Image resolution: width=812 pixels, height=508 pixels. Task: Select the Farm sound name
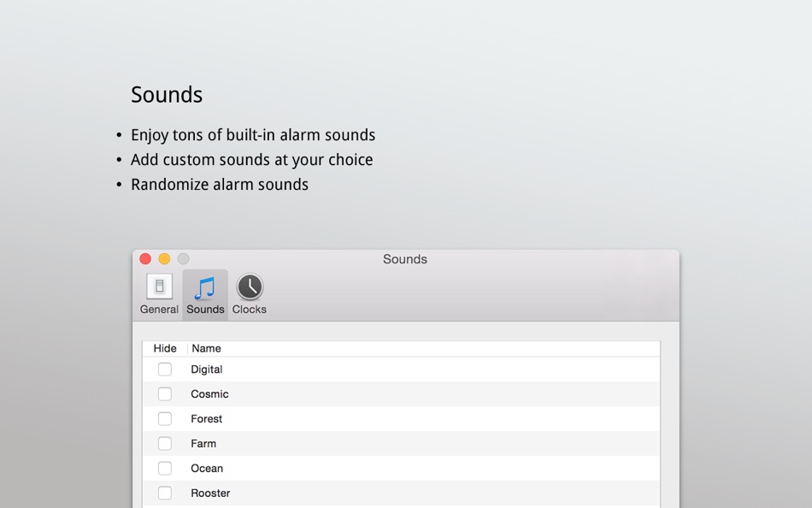pos(203,444)
